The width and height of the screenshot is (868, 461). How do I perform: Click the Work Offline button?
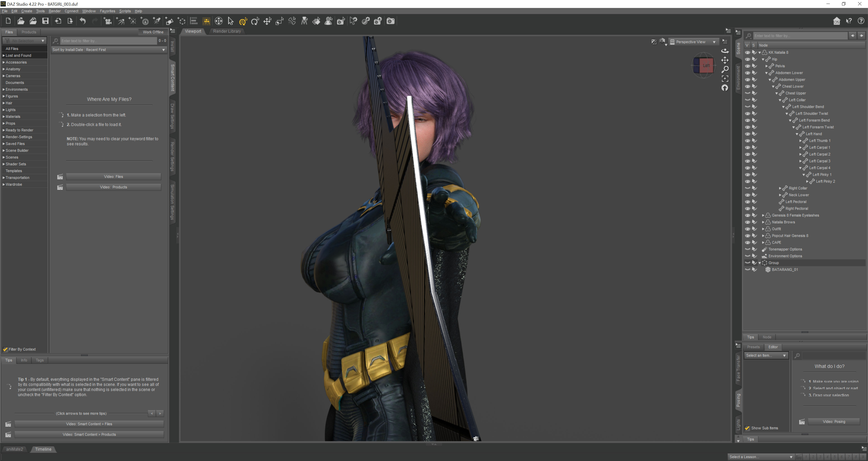point(153,32)
